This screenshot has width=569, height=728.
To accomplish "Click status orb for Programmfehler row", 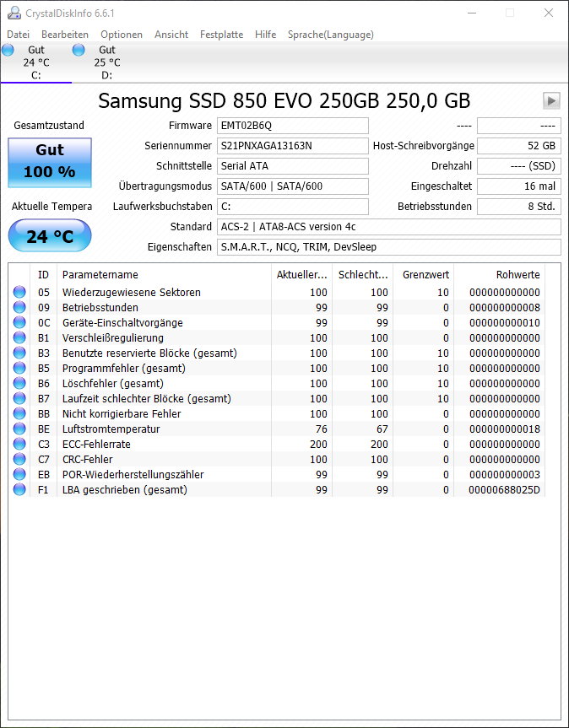I will click(19, 368).
